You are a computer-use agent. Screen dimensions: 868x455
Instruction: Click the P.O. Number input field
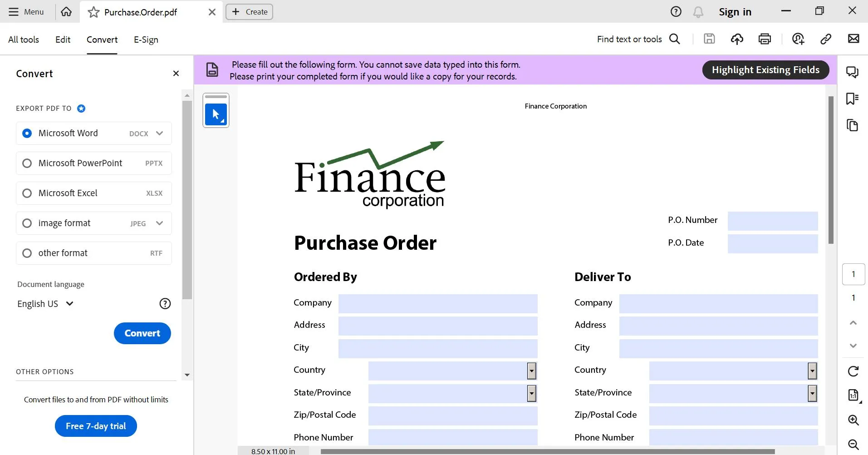pos(773,221)
